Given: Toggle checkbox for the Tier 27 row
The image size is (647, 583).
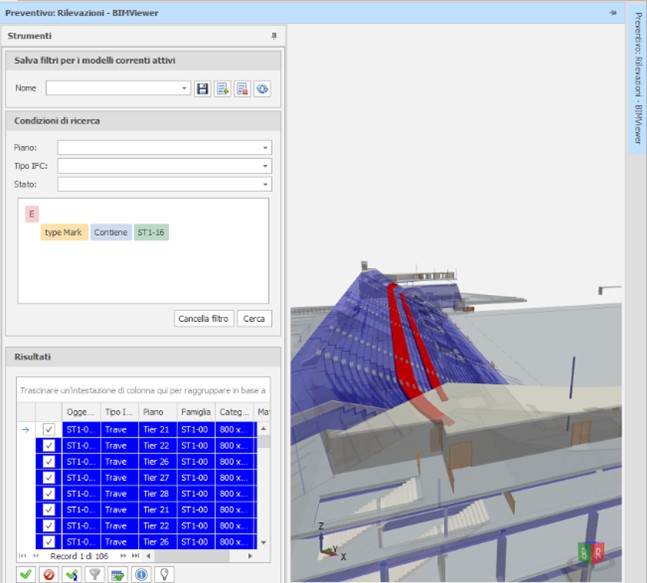Looking at the screenshot, I should 48,478.
